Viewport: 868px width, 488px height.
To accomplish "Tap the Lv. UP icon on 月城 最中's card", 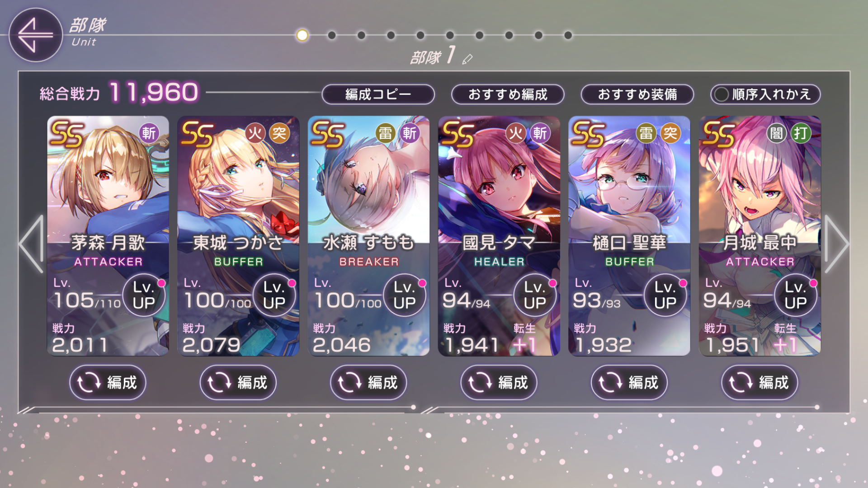I will [x=796, y=295].
